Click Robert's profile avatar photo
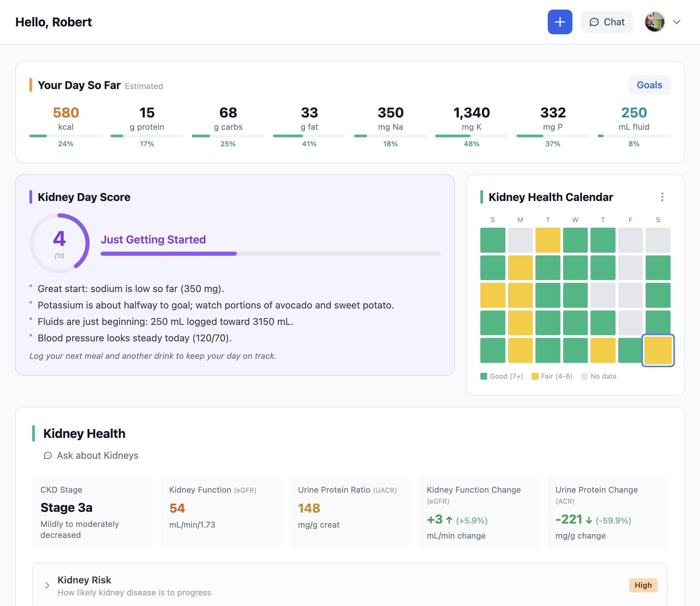 tap(654, 22)
